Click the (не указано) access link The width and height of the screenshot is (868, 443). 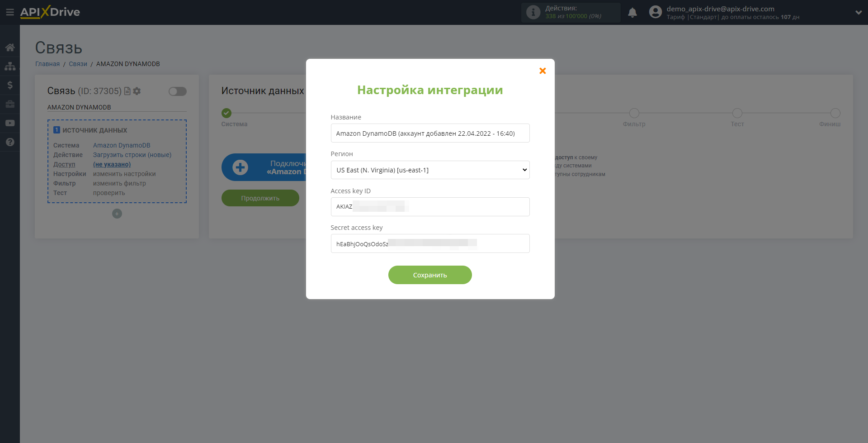[x=112, y=164]
